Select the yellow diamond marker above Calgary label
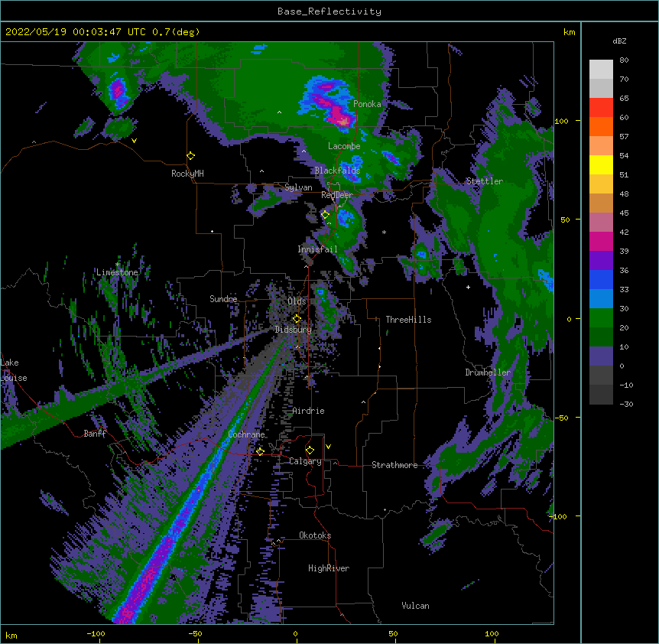659x644 pixels. pyautogui.click(x=310, y=450)
